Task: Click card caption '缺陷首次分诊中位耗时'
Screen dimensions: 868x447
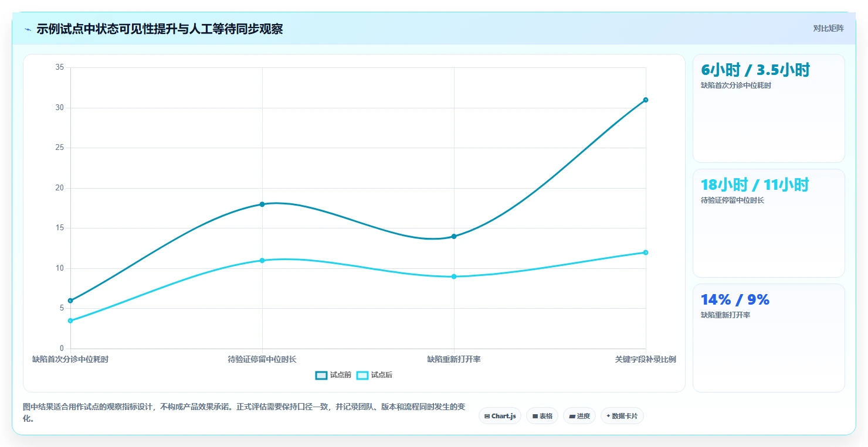Action: [736, 86]
